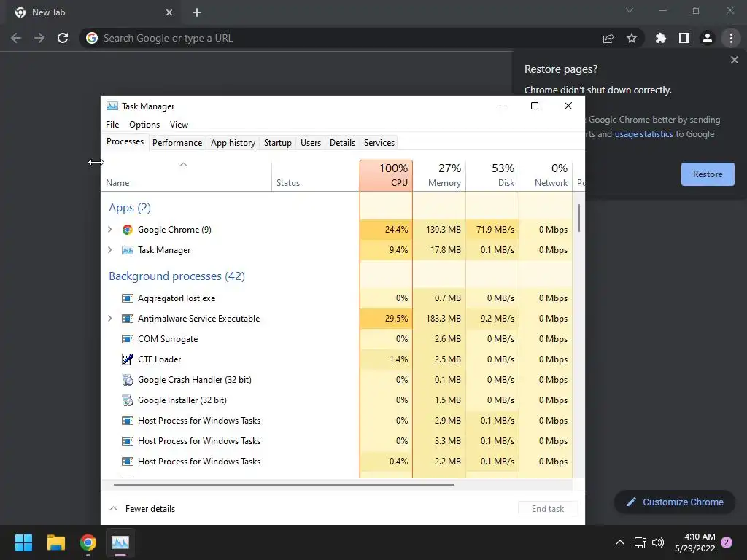The height and width of the screenshot is (560, 747).
Task: Click Chrome's forward navigation arrow
Action: coord(39,38)
